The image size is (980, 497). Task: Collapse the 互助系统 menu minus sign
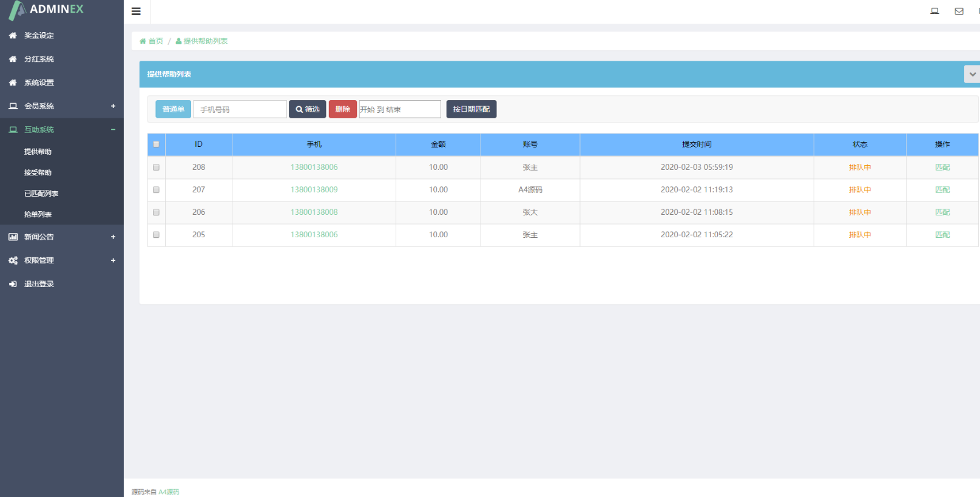point(113,130)
